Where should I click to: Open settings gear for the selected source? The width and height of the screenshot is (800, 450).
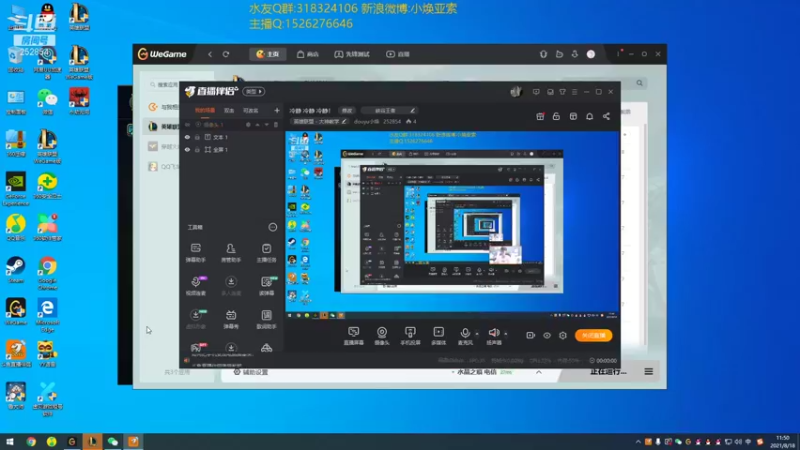(248, 124)
